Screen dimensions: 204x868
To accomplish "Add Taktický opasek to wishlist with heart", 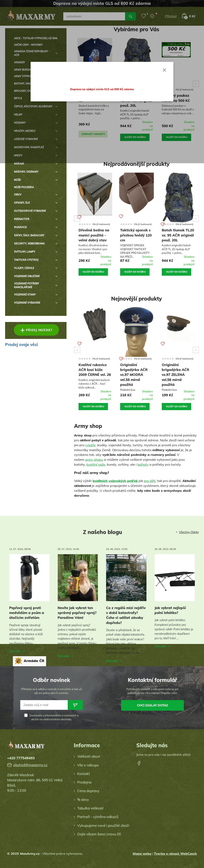I will point(121,216).
